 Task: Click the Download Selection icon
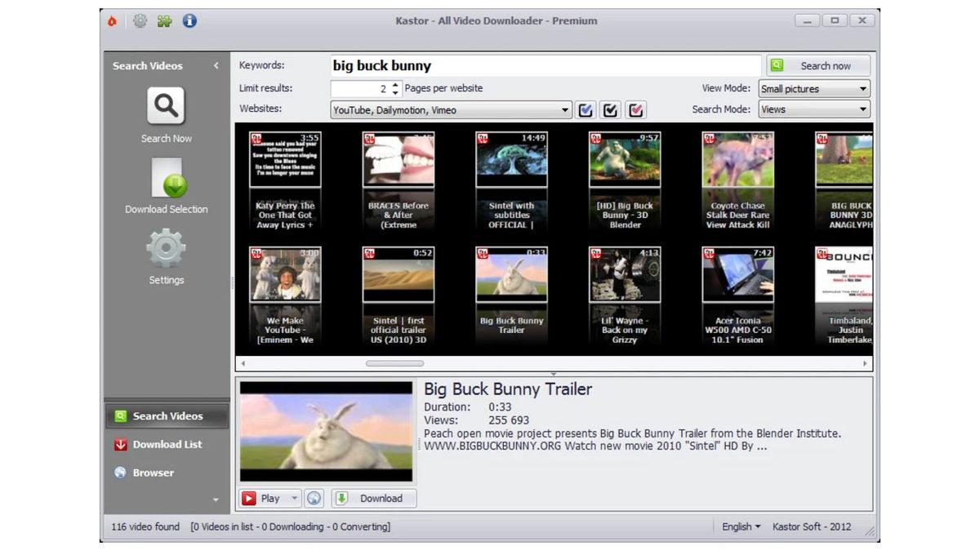pos(167,179)
